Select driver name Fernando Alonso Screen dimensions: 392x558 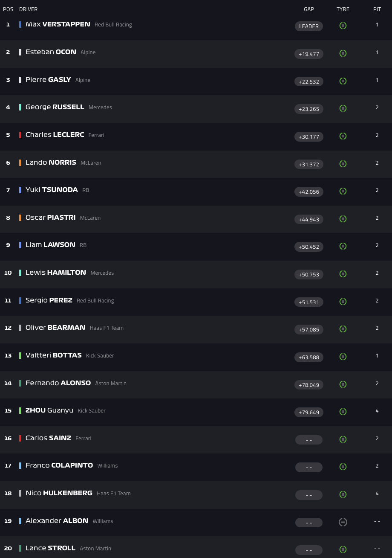click(x=58, y=383)
